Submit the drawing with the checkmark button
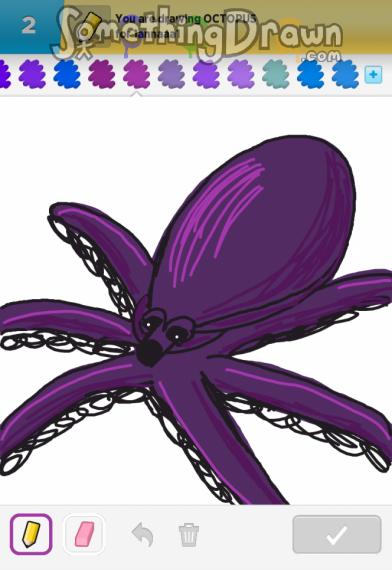 pyautogui.click(x=337, y=534)
